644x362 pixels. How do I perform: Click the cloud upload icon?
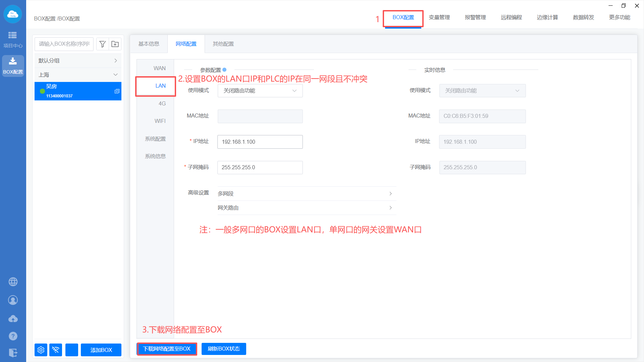pyautogui.click(x=13, y=318)
